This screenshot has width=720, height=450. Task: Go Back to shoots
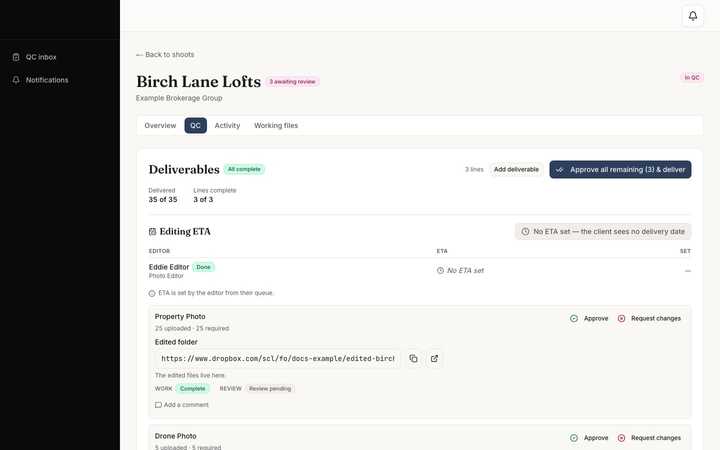pyautogui.click(x=165, y=55)
